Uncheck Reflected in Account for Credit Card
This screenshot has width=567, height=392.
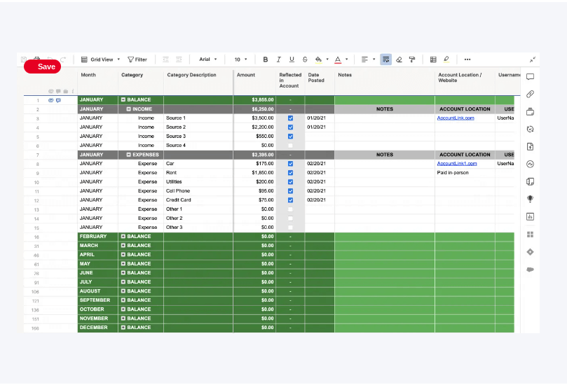[290, 200]
